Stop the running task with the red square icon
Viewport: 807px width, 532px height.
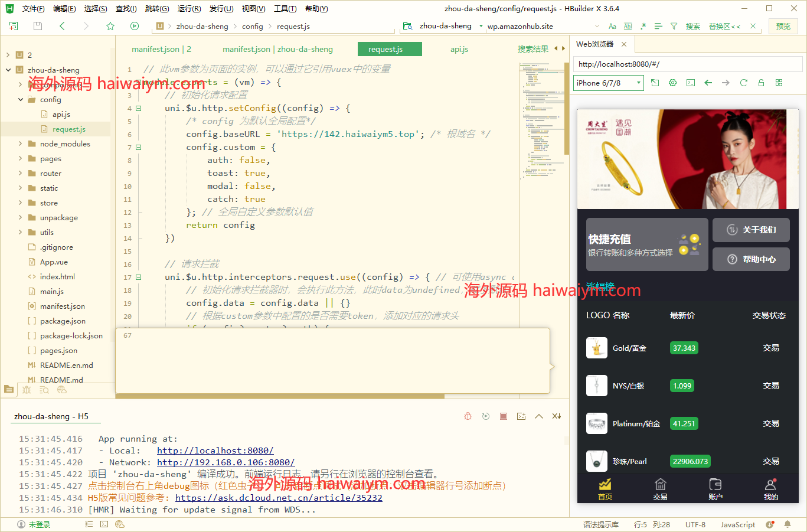click(504, 416)
